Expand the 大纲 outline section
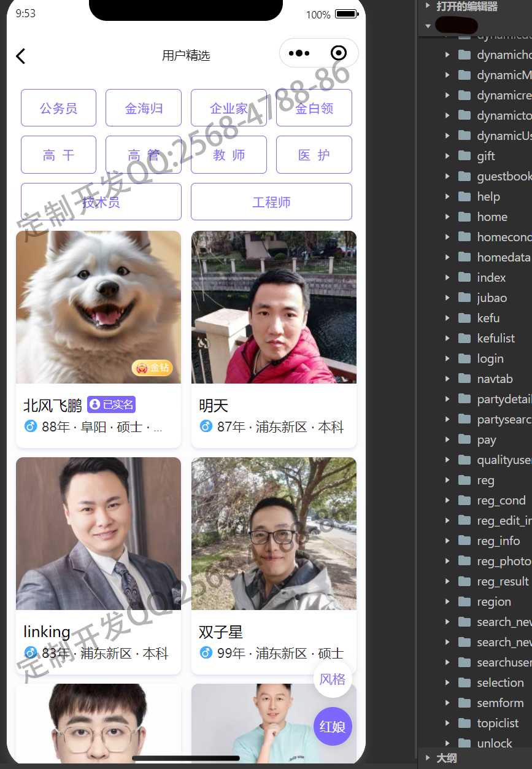This screenshot has height=769, width=532. 428,758
